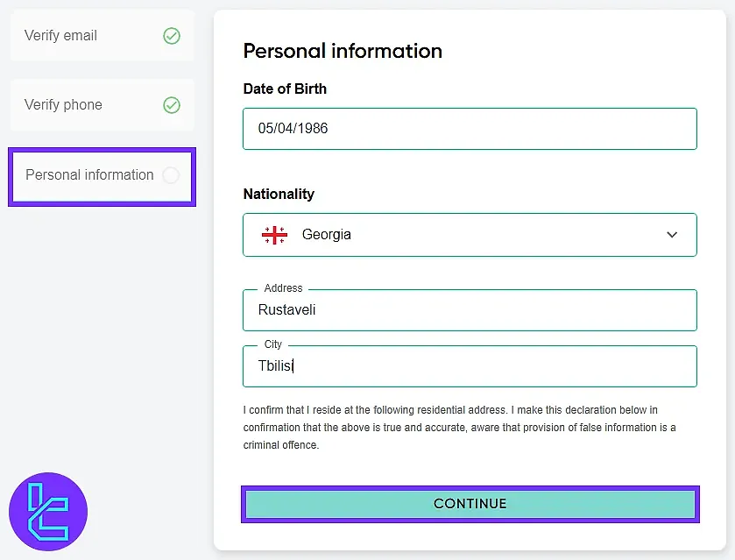Click the green checkmark beside Verify email

172,35
